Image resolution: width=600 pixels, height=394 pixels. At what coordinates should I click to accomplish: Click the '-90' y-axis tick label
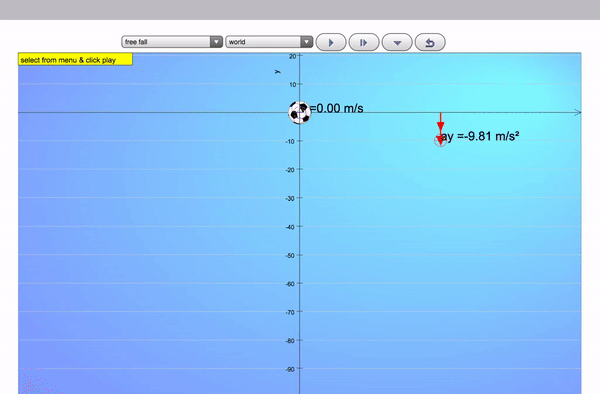coord(290,369)
